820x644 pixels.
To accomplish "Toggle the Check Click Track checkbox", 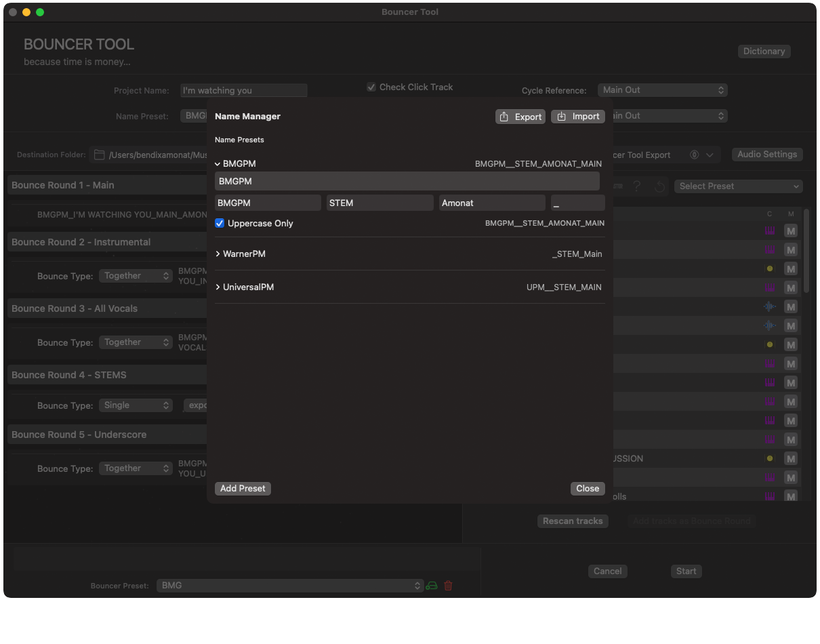I will point(371,87).
